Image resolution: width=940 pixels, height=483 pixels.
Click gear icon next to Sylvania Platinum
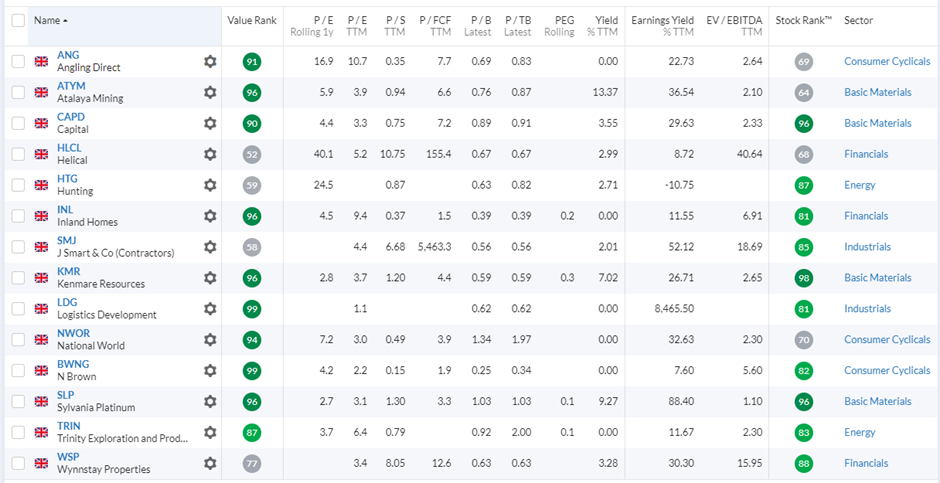tap(210, 401)
